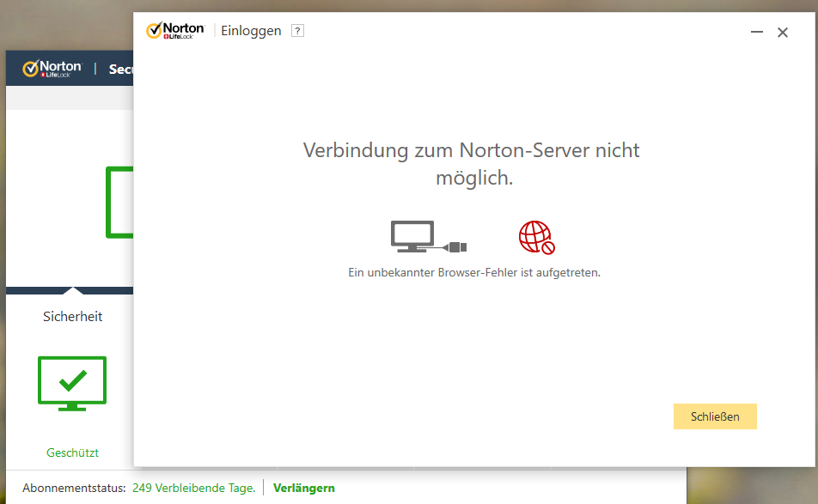The width and height of the screenshot is (818, 504).
Task: Click the 249 Verbleibende Tage text
Action: coord(193,488)
